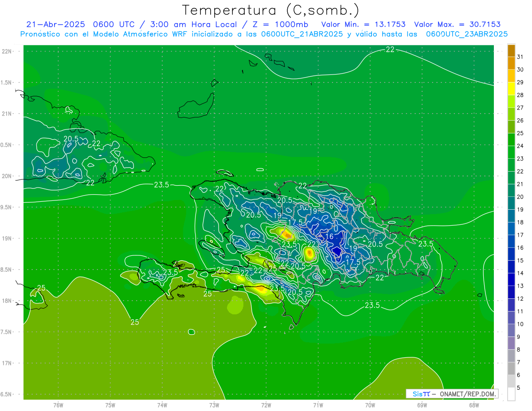Click latitude axis label '8.5N'
Screen dimensions: 532x411
tap(6, 270)
